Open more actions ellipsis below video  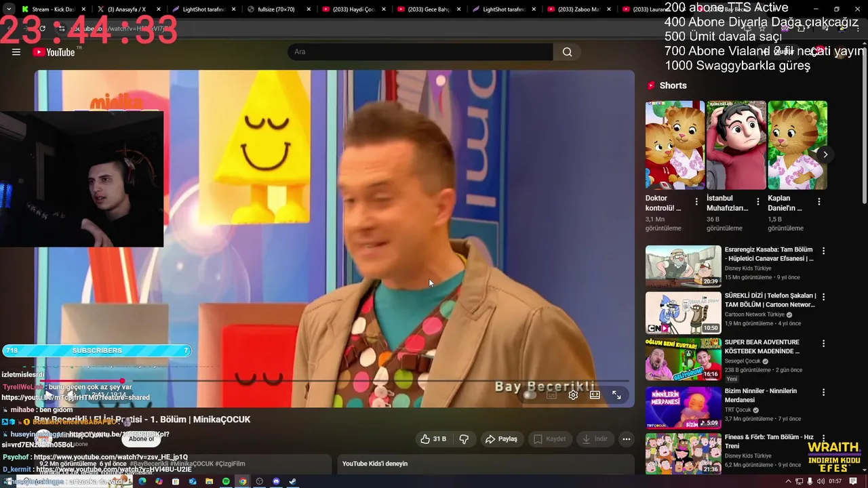coord(627,439)
